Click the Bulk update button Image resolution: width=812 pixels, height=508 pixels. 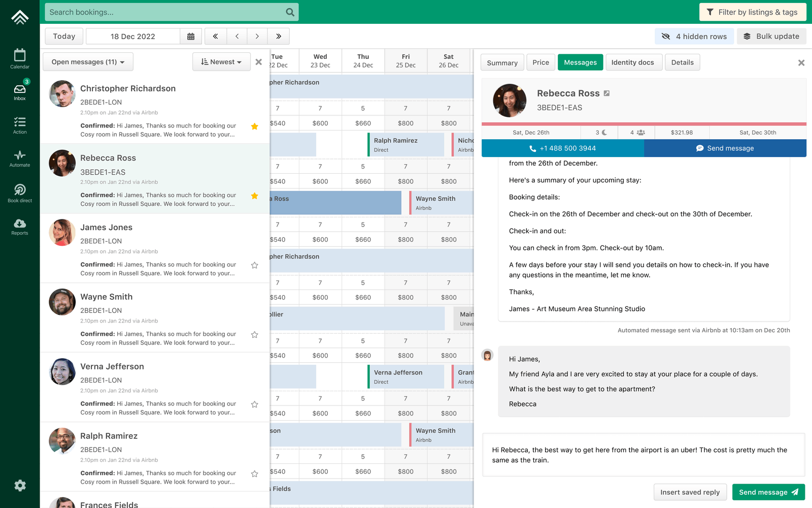click(x=771, y=37)
